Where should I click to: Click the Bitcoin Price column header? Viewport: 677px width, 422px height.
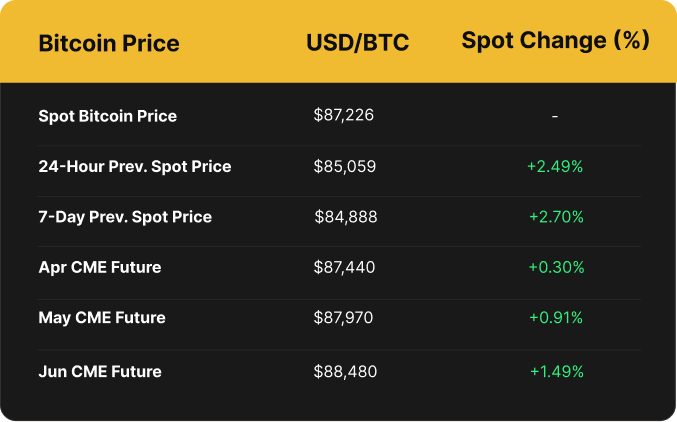coord(109,44)
